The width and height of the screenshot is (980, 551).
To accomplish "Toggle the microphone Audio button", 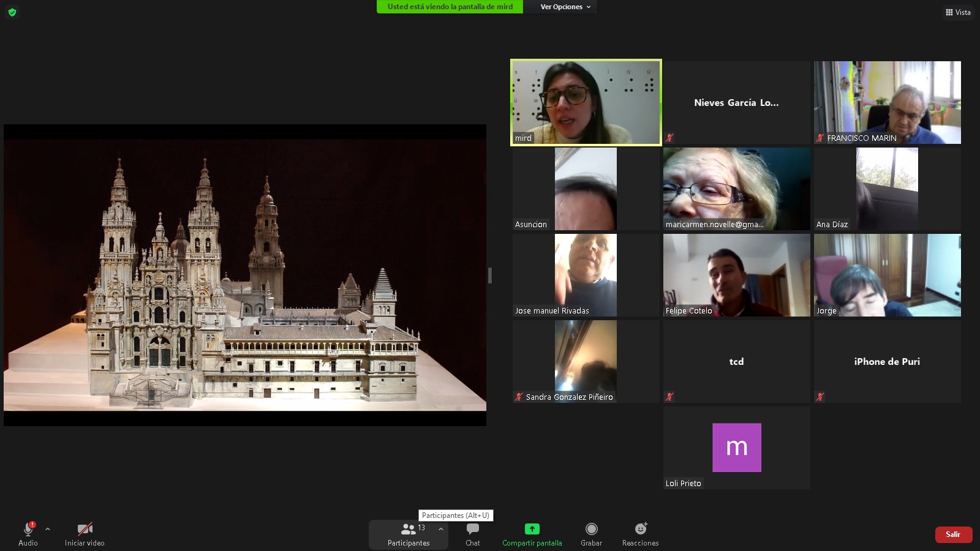I will [28, 534].
